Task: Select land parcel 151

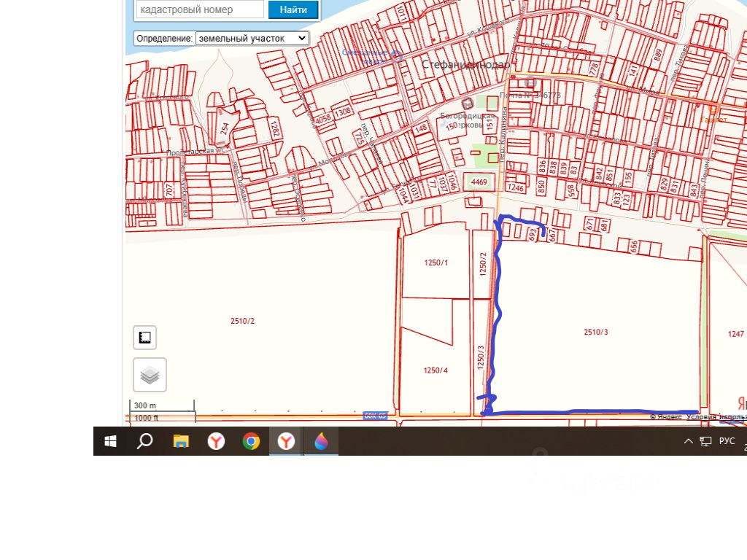Action: click(490, 124)
